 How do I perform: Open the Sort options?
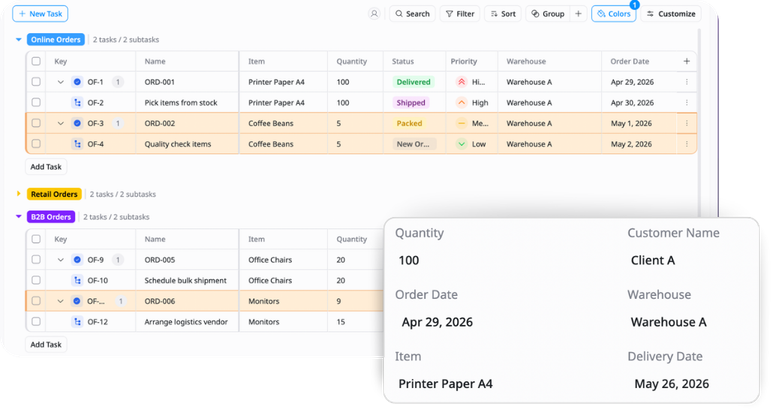pos(503,14)
